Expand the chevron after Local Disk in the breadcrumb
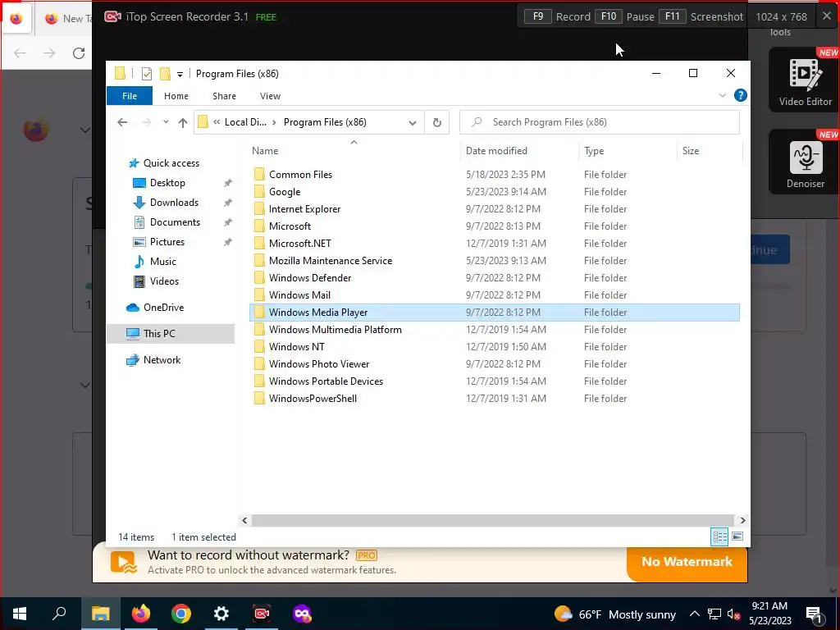Viewport: 840px width, 630px height. click(x=274, y=122)
